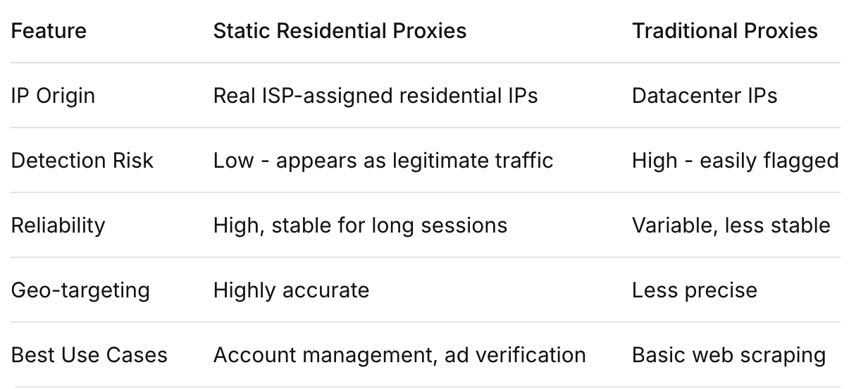Select the Reliability row label
This screenshot has width=868, height=389.
(x=58, y=226)
